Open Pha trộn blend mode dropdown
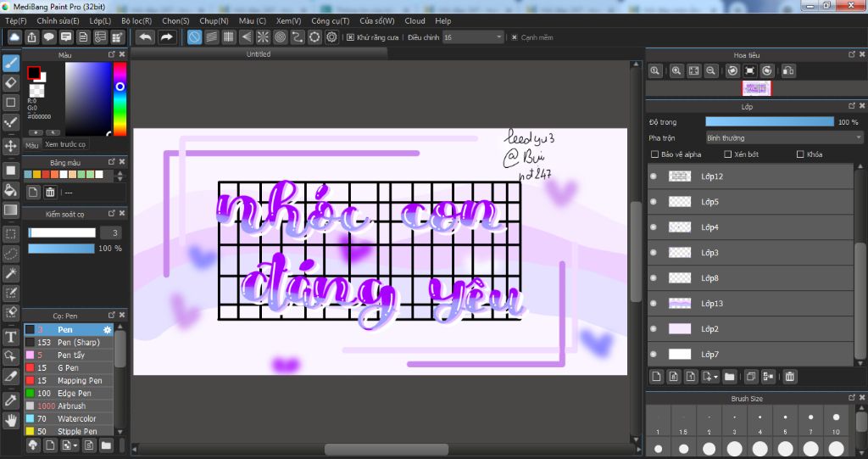The image size is (868, 459). (x=784, y=137)
